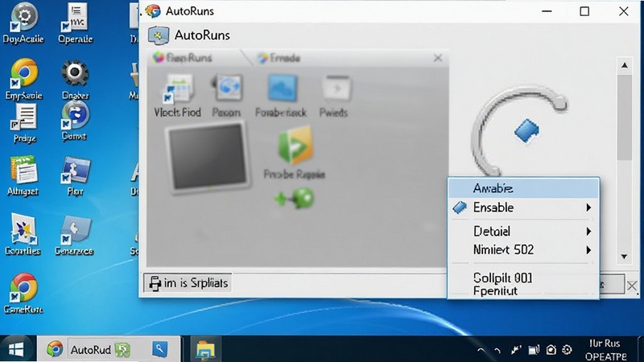Select the Vlocls Fiod icon in AutoRuns
Image resolution: width=644 pixels, height=362 pixels.
pos(177,96)
